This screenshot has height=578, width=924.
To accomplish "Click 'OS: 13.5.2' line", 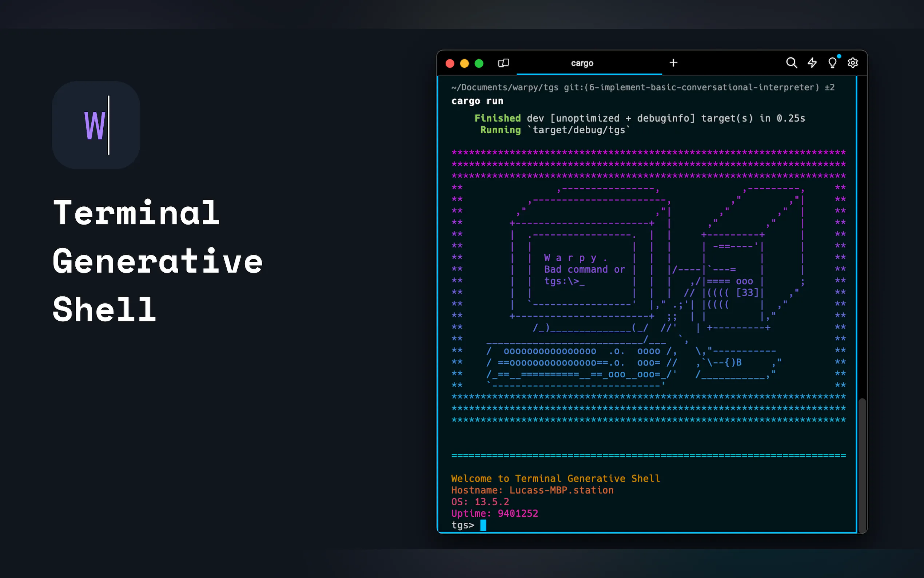I will point(480,502).
